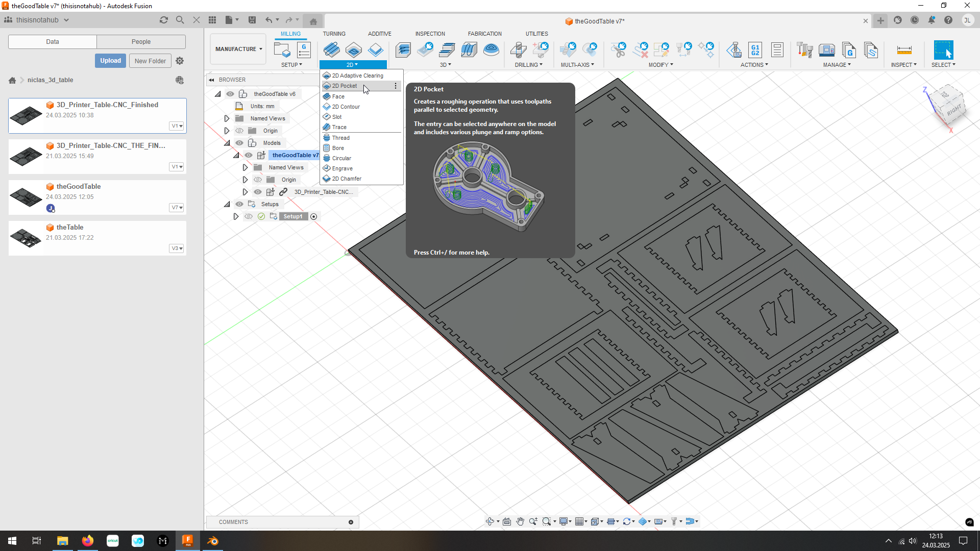Viewport: 980px width, 551px height.
Task: Toggle visibility of Setup1
Action: coord(249,216)
